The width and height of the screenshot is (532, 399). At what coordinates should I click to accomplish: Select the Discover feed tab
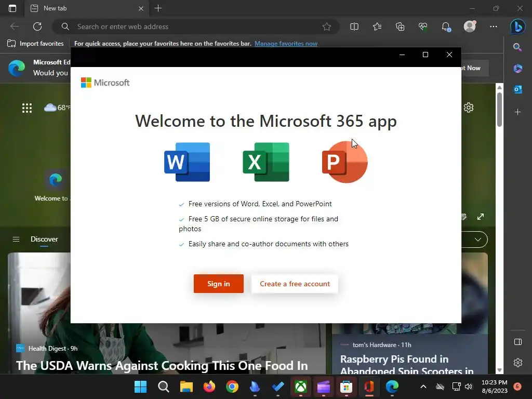[x=44, y=239]
